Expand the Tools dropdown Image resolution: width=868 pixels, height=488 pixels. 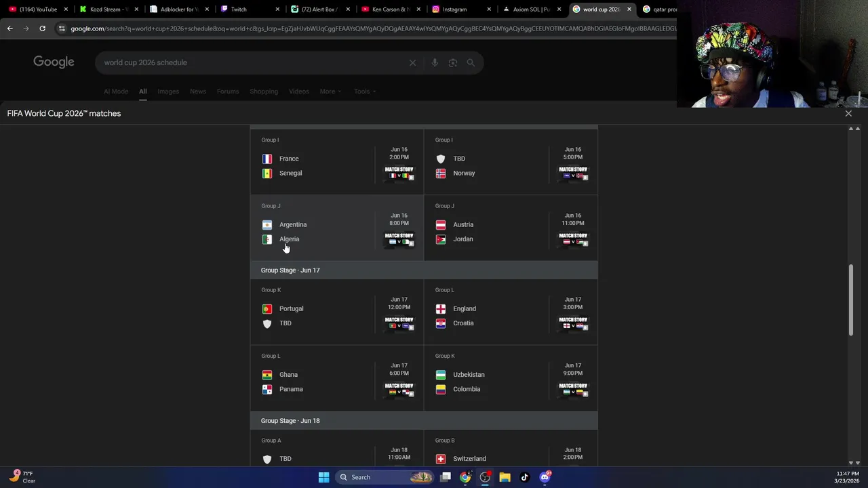(365, 91)
